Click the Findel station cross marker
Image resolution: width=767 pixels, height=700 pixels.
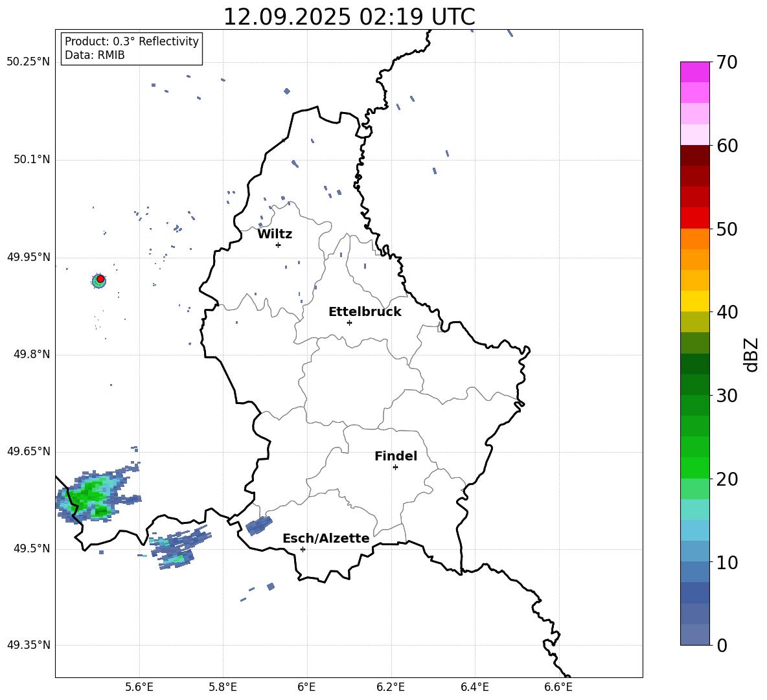point(395,468)
